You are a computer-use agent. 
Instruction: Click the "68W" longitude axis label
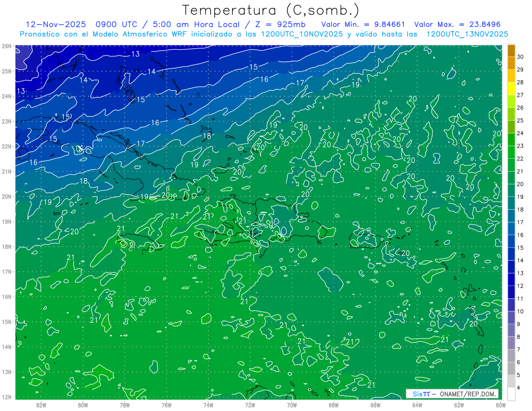point(334,404)
